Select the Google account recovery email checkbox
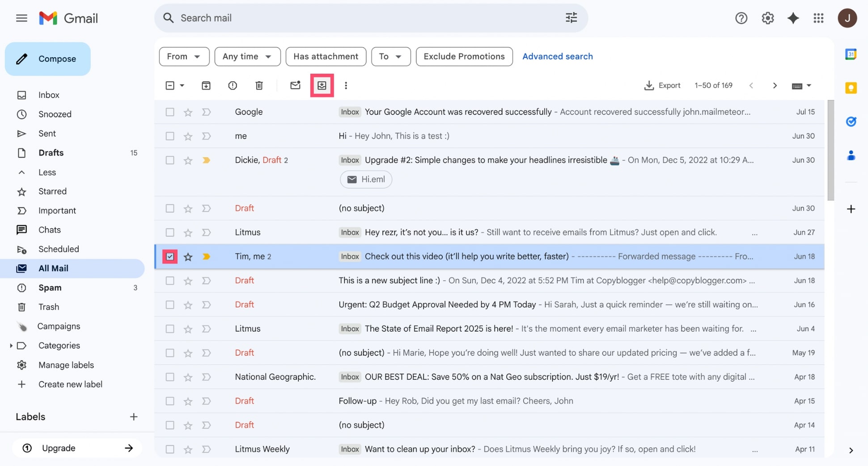Screen dimensions: 868x466 coord(170,112)
